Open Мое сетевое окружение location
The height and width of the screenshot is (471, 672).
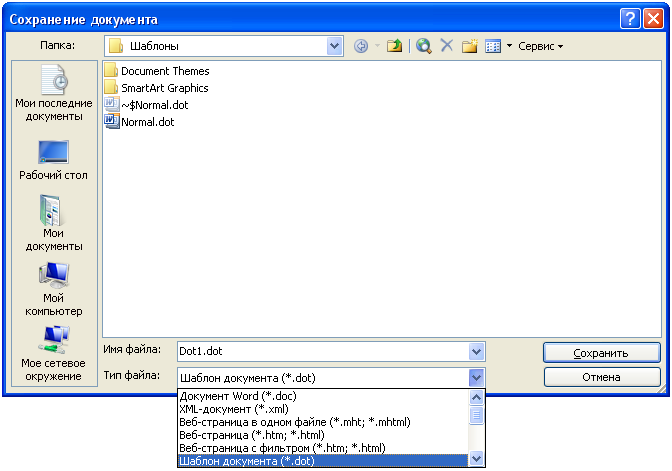click(x=53, y=354)
